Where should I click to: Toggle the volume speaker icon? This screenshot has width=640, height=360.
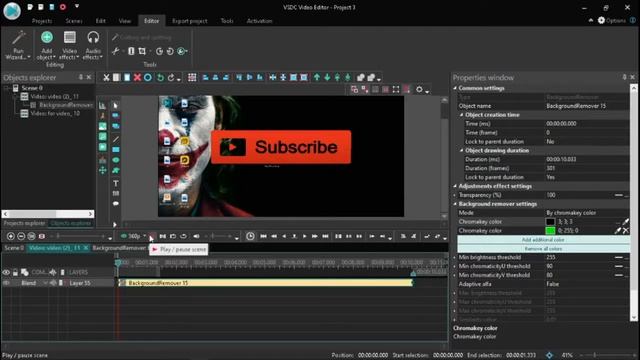[196, 236]
